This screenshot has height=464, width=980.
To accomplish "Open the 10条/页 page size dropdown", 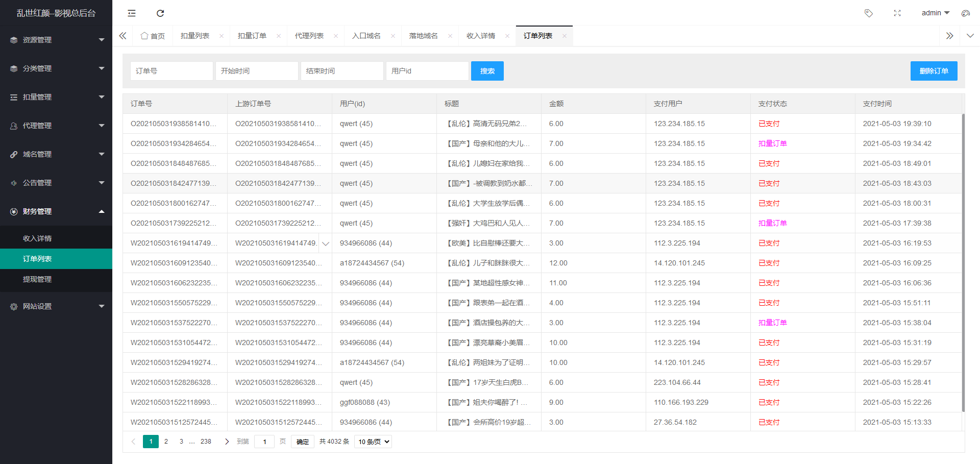I will [373, 441].
